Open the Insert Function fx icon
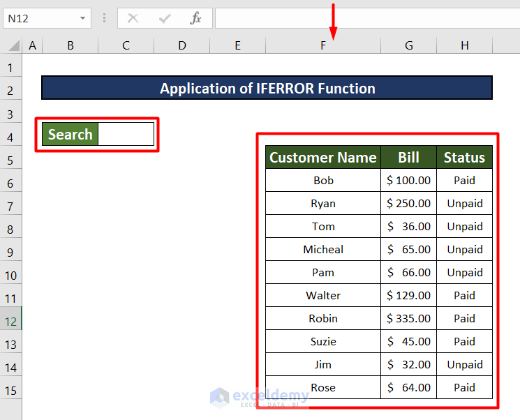 click(195, 18)
